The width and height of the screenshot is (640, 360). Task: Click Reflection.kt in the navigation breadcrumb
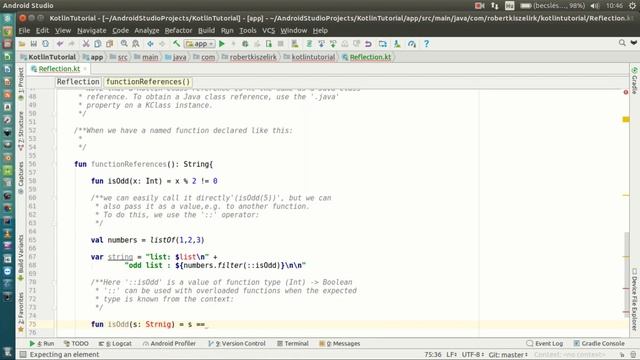pos(367,57)
